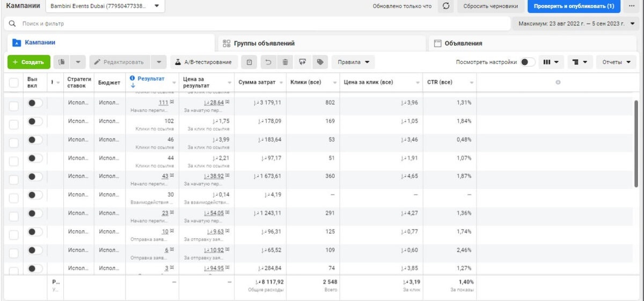Click the "Поиск и фильтр" search field
644x301 pixels.
pyautogui.click(x=257, y=24)
